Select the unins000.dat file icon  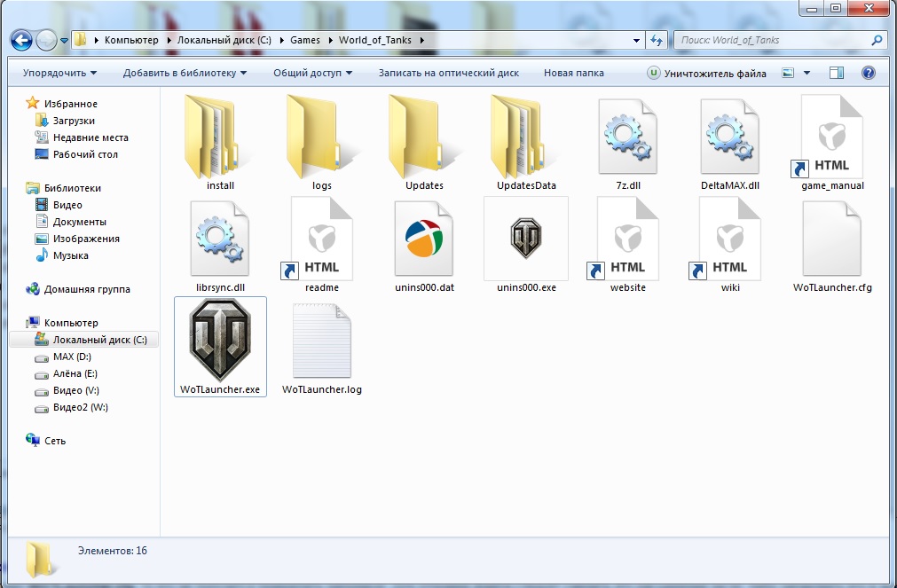pos(423,238)
